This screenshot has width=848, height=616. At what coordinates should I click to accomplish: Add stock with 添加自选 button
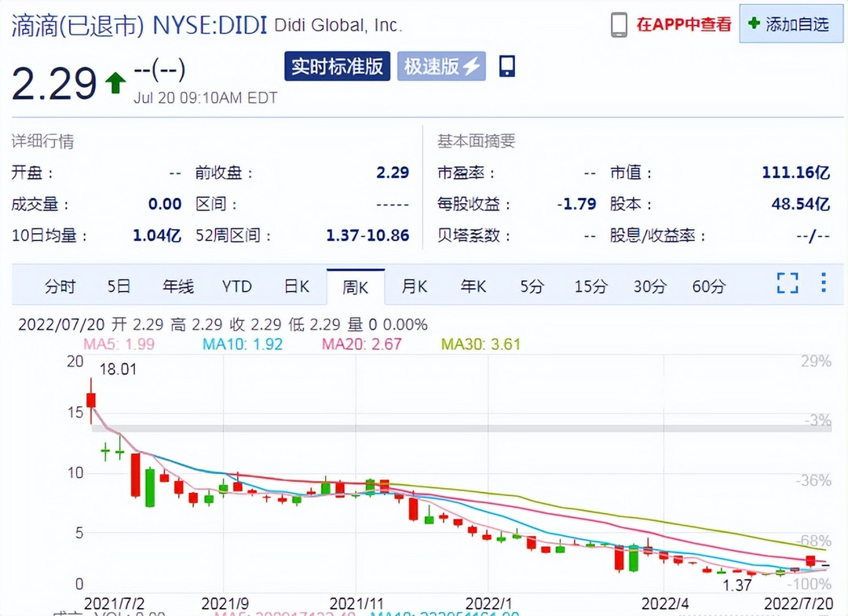791,24
